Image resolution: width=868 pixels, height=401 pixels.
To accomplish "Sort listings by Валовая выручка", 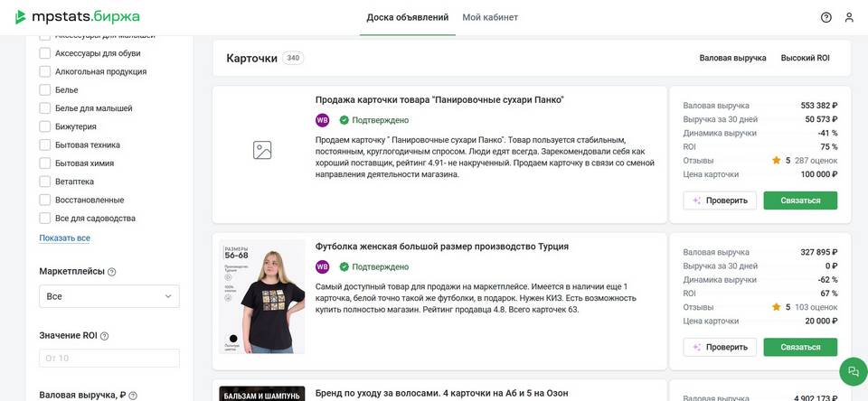I will tap(732, 58).
